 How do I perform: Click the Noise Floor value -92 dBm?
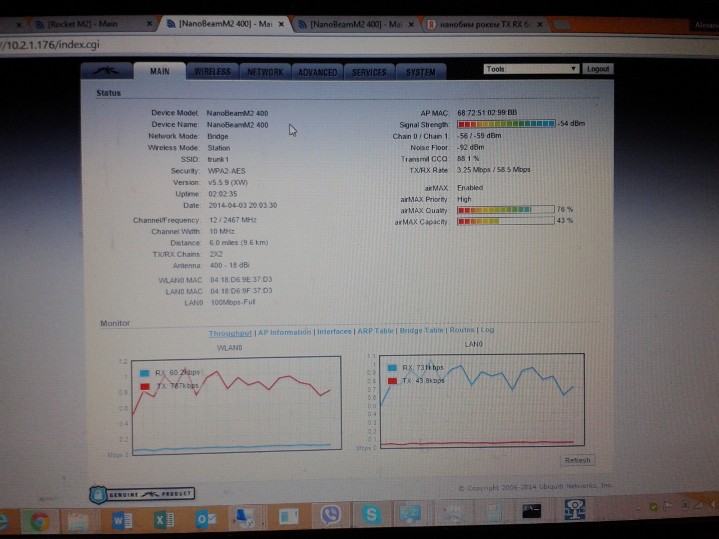click(470, 147)
